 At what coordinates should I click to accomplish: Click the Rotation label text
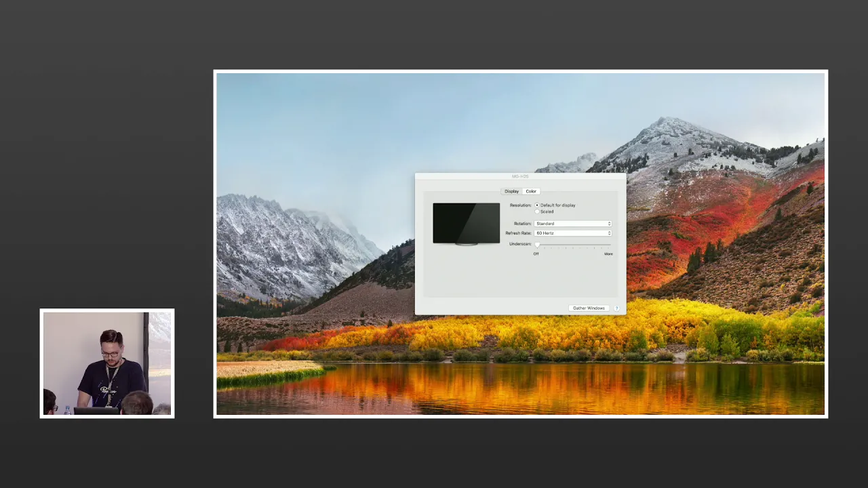coord(523,224)
